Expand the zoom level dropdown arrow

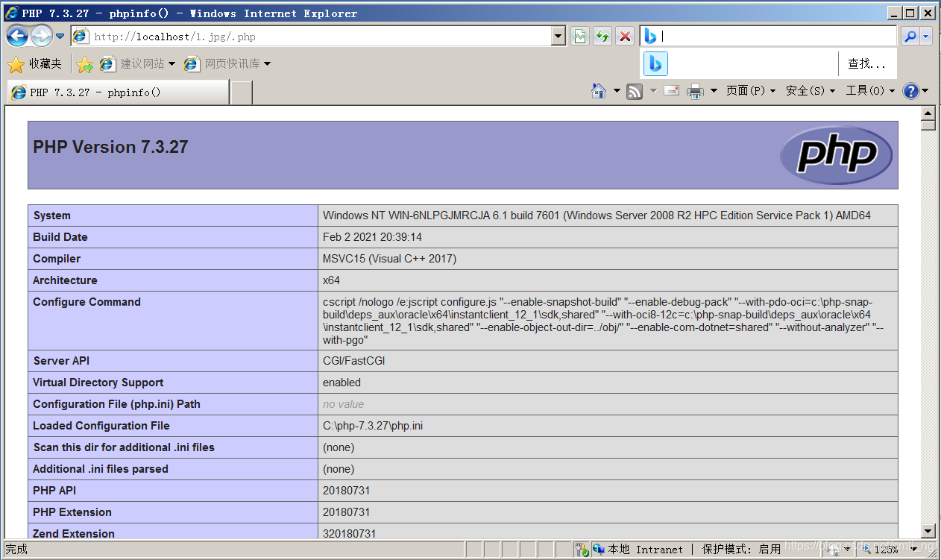click(913, 550)
